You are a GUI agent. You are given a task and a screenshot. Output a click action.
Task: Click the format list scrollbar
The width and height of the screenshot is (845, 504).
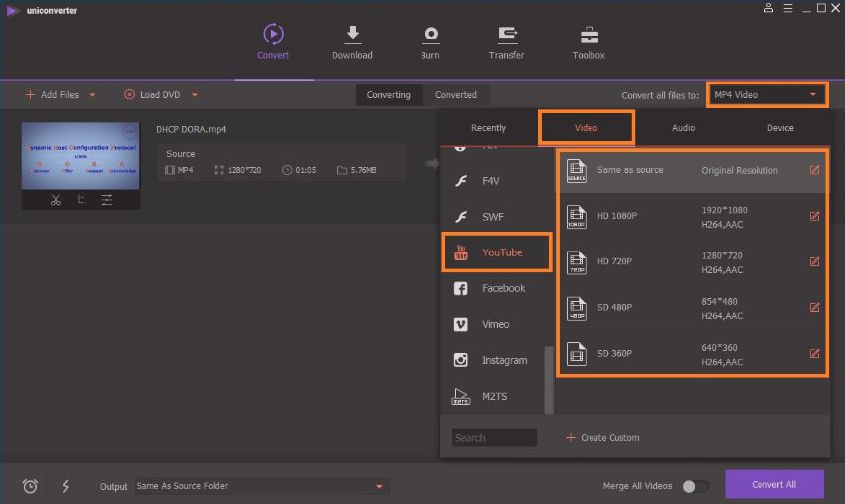(x=549, y=380)
